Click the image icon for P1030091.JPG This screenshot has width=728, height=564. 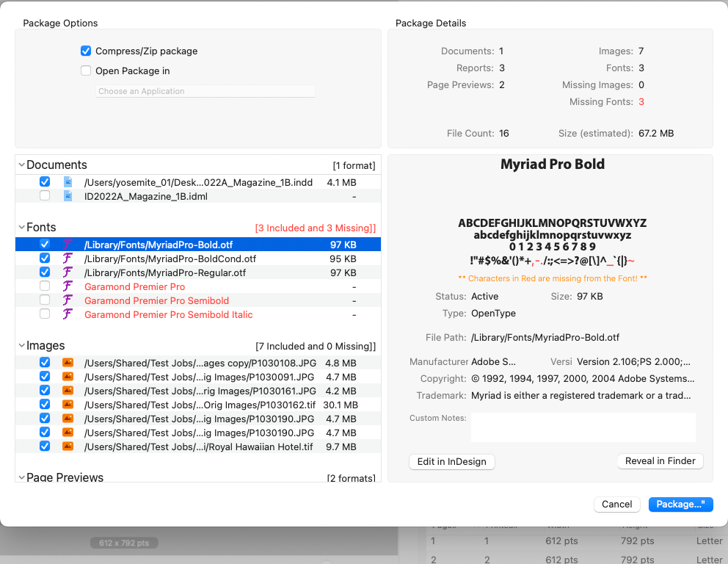click(x=68, y=376)
